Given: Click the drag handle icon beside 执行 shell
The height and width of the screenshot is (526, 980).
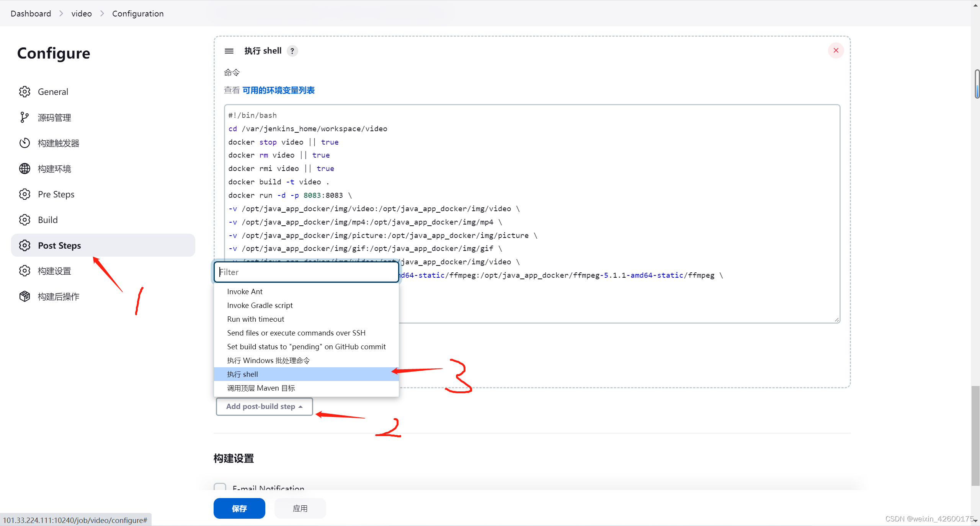Looking at the screenshot, I should tap(229, 51).
